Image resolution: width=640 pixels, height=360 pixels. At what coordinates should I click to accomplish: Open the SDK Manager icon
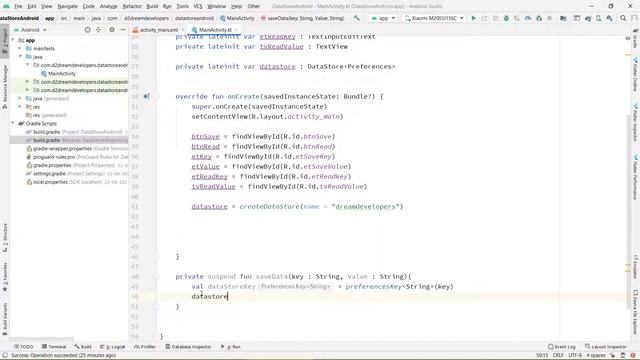609,18
